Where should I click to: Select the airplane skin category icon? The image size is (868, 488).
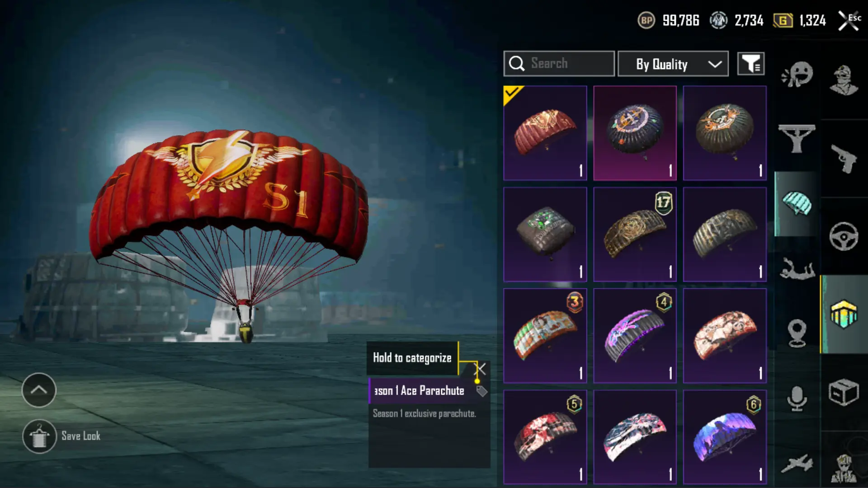[x=797, y=464]
